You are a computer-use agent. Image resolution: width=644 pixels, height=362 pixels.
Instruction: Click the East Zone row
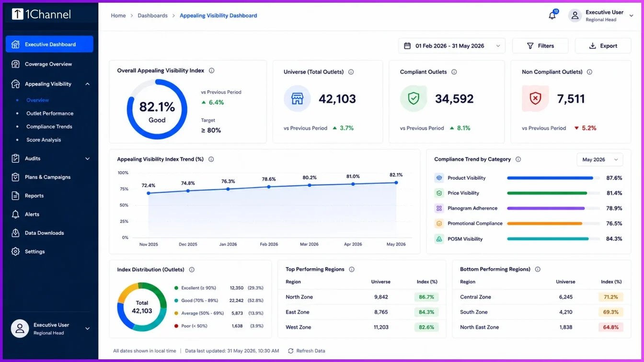(x=362, y=312)
